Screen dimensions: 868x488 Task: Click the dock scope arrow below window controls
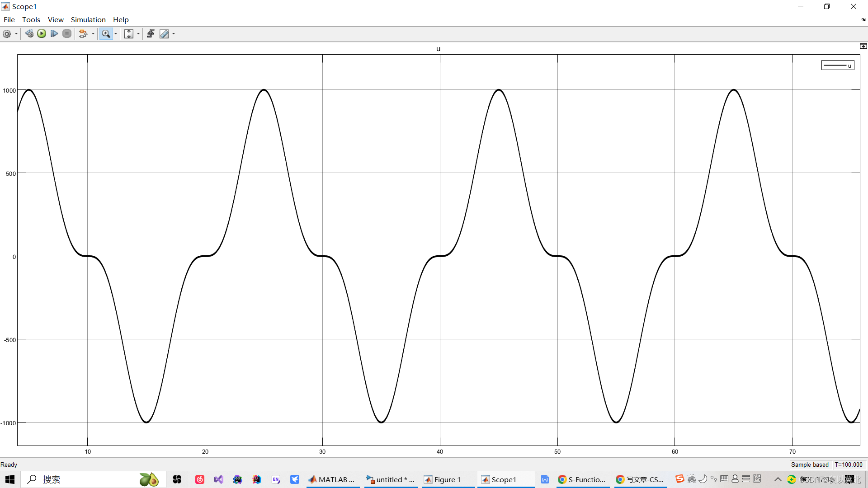coord(863,20)
